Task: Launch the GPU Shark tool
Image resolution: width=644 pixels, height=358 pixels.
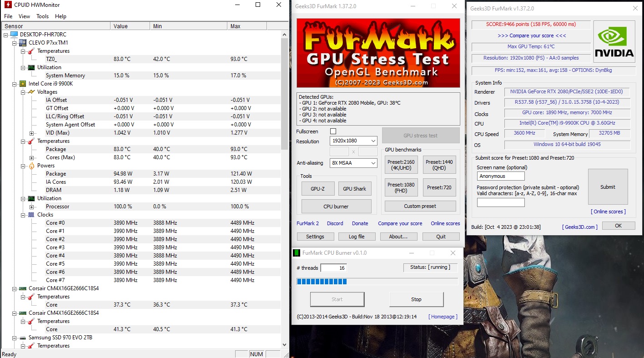Action: [355, 189]
